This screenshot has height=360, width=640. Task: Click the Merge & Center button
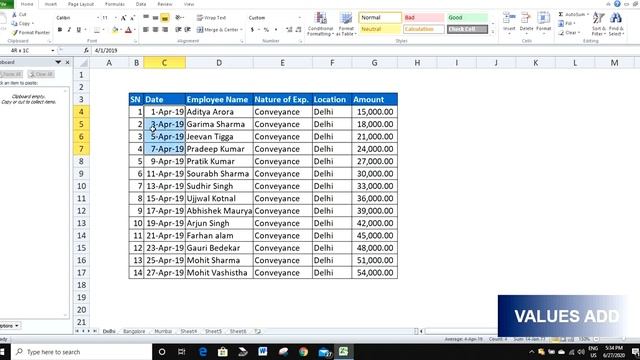(x=218, y=30)
